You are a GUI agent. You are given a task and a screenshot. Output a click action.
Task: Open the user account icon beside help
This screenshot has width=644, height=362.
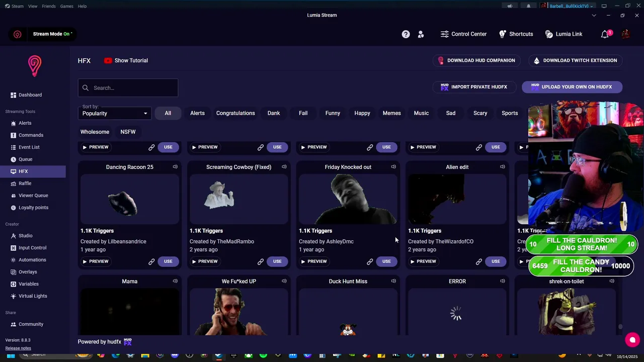click(421, 34)
